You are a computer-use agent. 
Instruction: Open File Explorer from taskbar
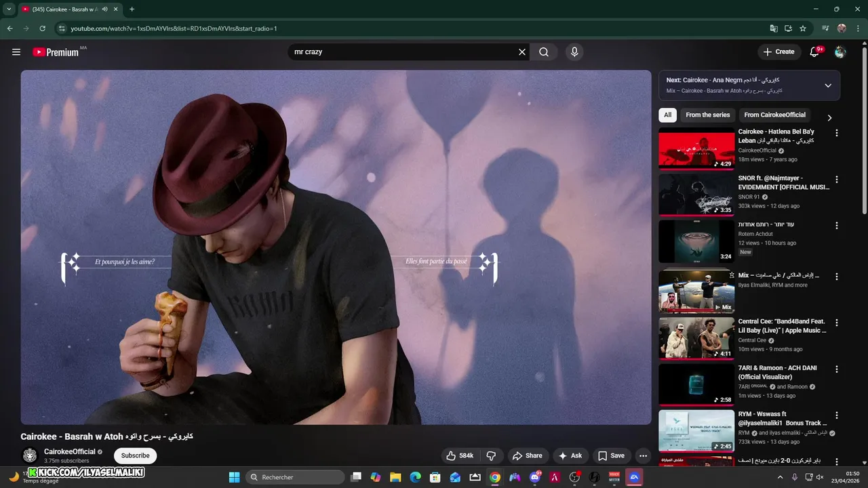395,477
